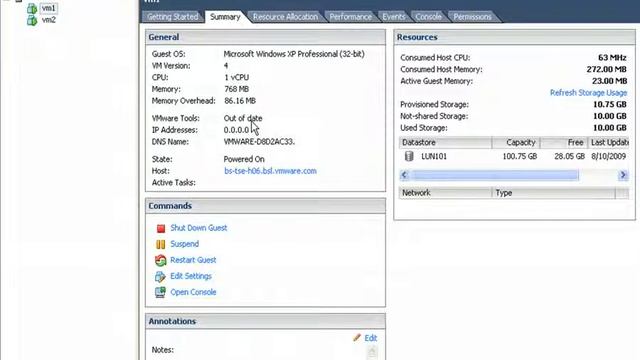Click the Network column header

click(x=445, y=193)
